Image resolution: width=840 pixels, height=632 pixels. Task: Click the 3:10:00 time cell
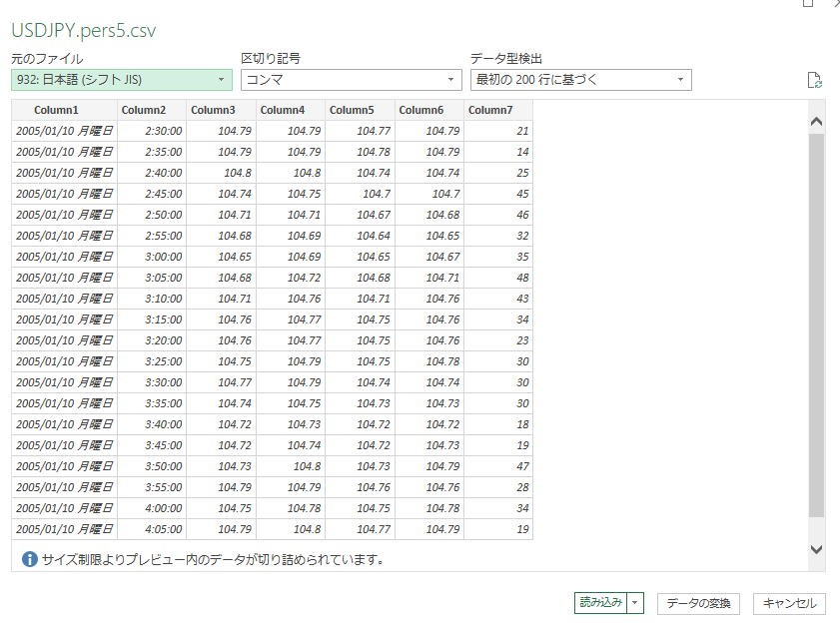152,299
